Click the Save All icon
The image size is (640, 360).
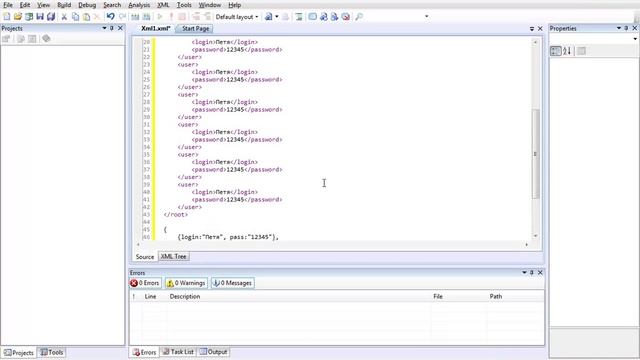pos(51,17)
